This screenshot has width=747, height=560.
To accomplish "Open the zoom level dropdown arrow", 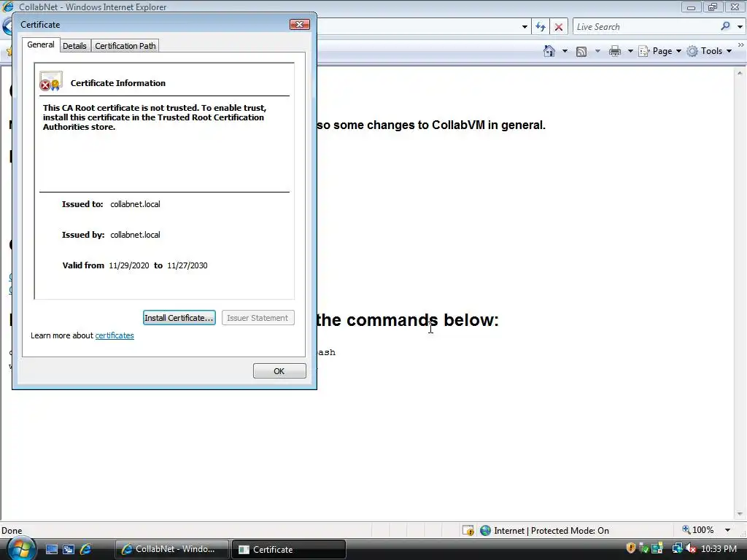I will click(727, 530).
